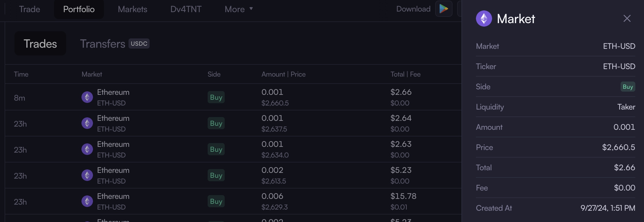644x222 pixels.
Task: Open the Trade navigation item
Action: 29,9
